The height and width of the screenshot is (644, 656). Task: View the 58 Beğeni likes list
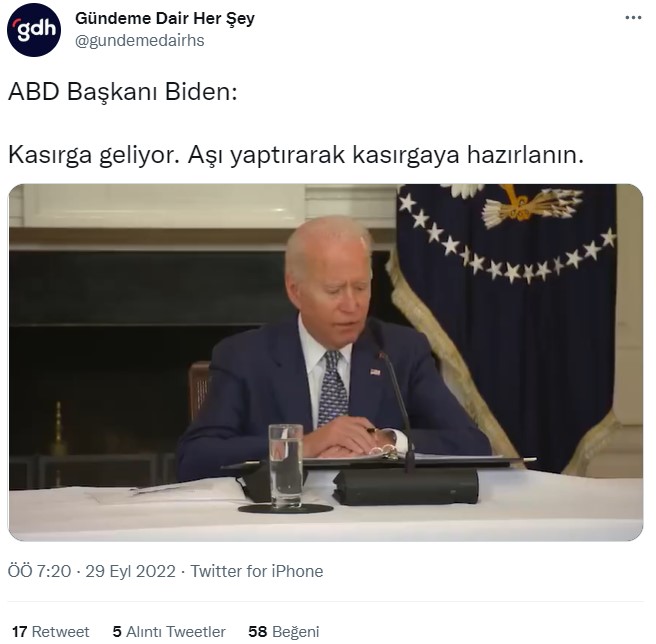pyautogui.click(x=284, y=631)
